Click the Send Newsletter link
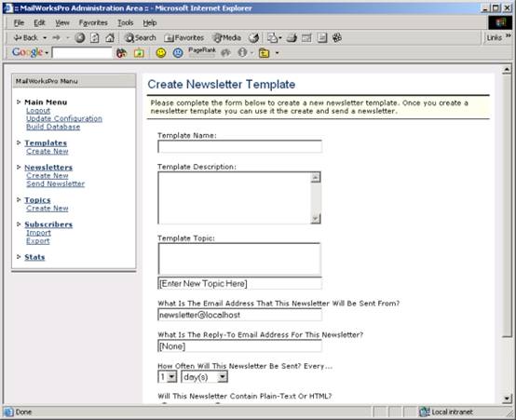Image resolution: width=516 pixels, height=420 pixels. (56, 183)
